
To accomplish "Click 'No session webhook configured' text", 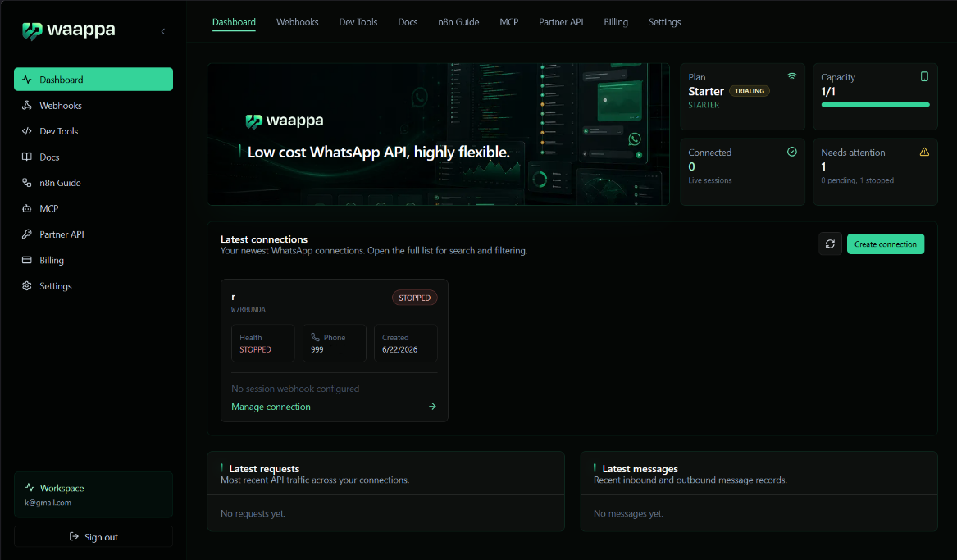I will 295,389.
